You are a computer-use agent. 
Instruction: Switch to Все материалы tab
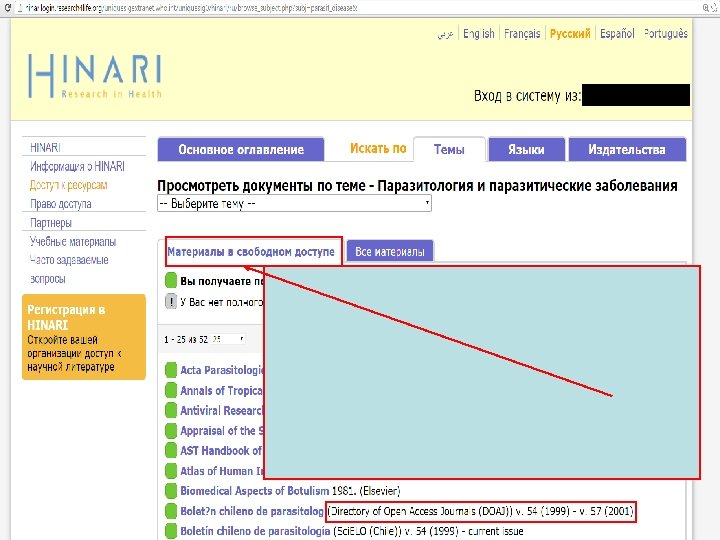[x=390, y=252]
